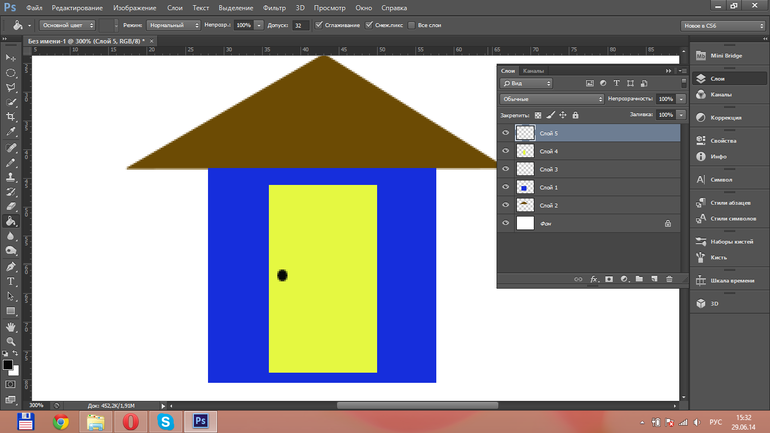Screen dimensions: 770x433
Task: Open the Mini Bridge panel
Action: (725, 56)
